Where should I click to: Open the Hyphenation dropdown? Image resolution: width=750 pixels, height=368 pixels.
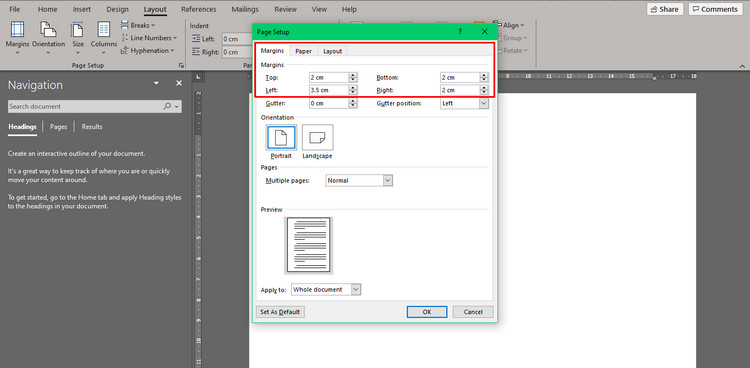pos(148,50)
